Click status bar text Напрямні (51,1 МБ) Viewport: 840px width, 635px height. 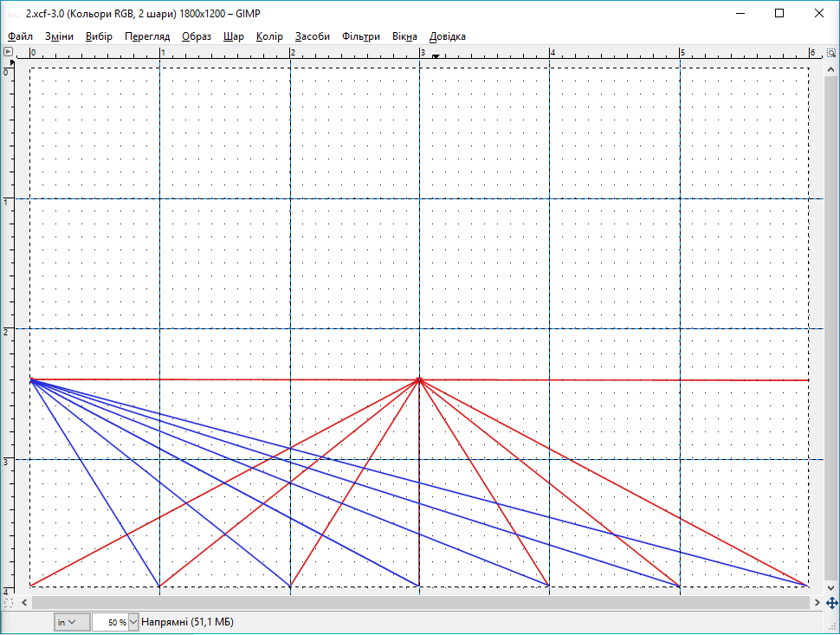click(x=188, y=622)
